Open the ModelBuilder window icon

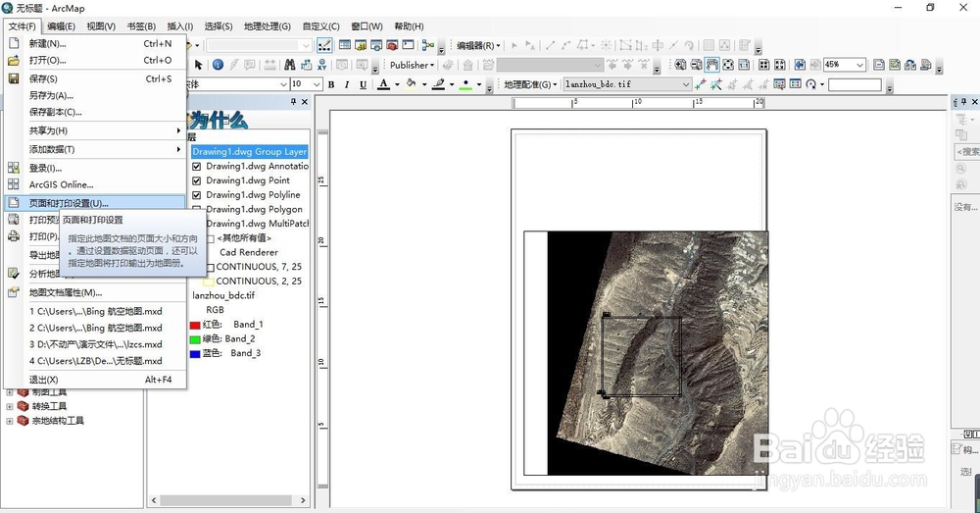pos(428,45)
